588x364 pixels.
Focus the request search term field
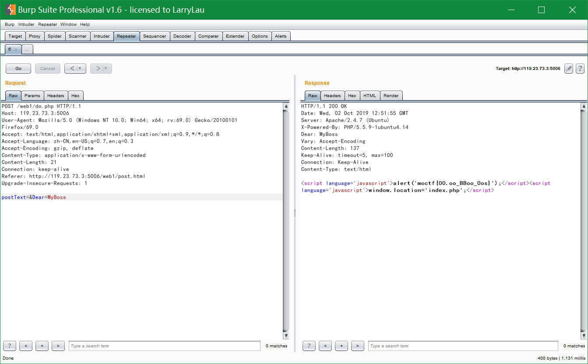tap(165, 346)
